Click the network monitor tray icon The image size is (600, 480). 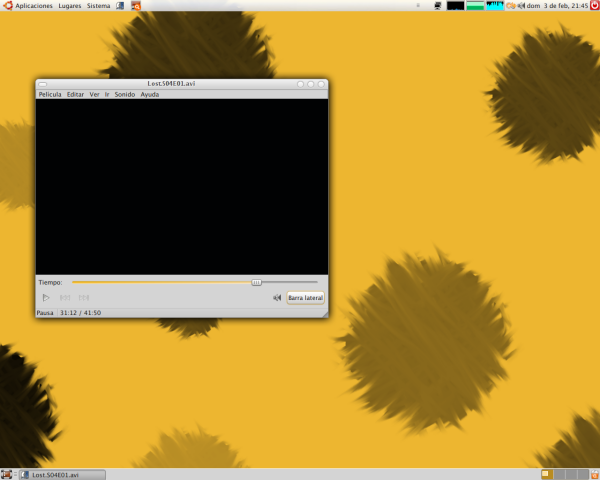pyautogui.click(x=438, y=6)
